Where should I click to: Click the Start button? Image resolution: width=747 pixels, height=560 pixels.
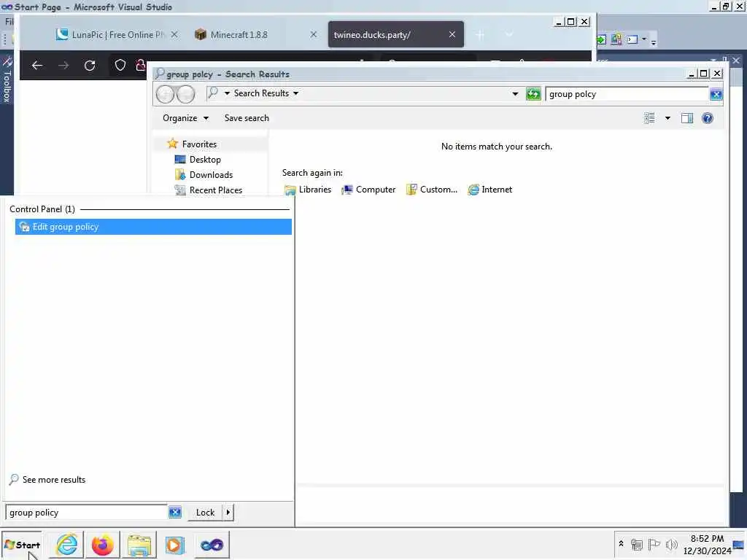point(22,545)
